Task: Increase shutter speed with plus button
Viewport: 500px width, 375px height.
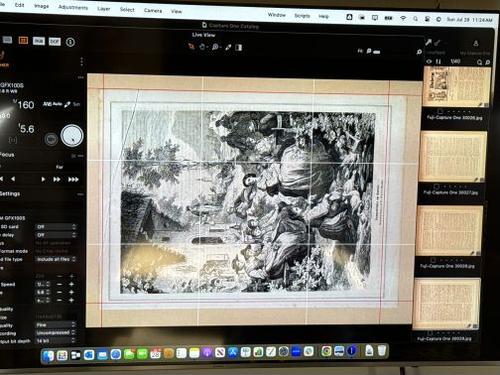Action: [71, 284]
